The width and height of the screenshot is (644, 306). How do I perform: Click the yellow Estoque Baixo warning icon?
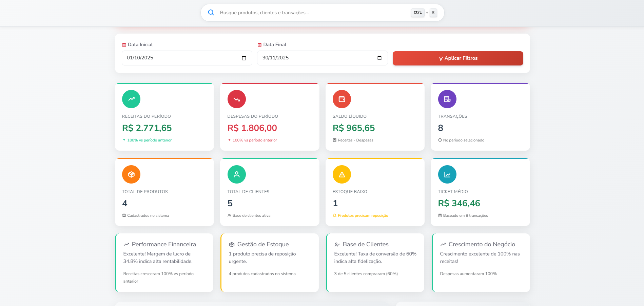(x=342, y=174)
